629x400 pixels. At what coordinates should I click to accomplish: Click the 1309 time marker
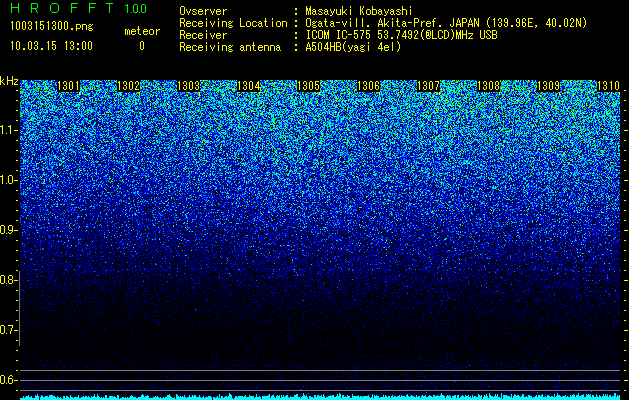click(548, 86)
